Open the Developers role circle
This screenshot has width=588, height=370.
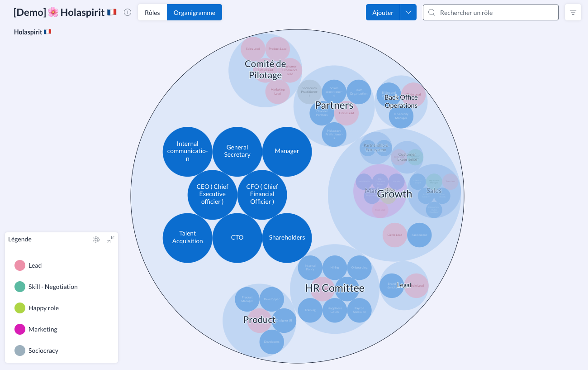[272, 342]
